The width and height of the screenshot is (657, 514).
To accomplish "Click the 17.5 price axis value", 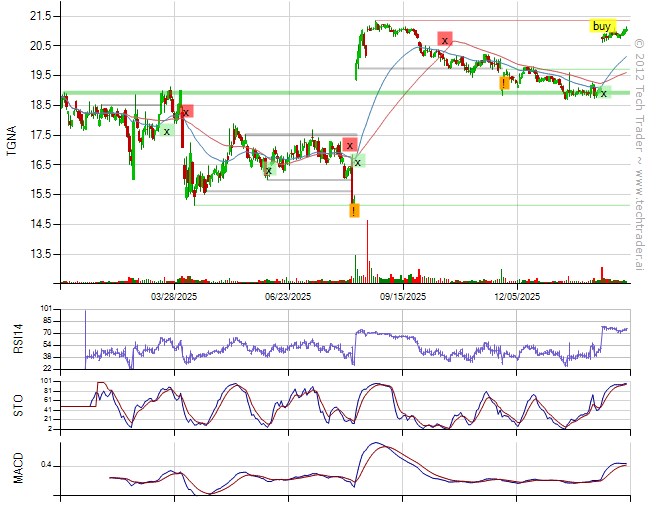I will 40,135.
